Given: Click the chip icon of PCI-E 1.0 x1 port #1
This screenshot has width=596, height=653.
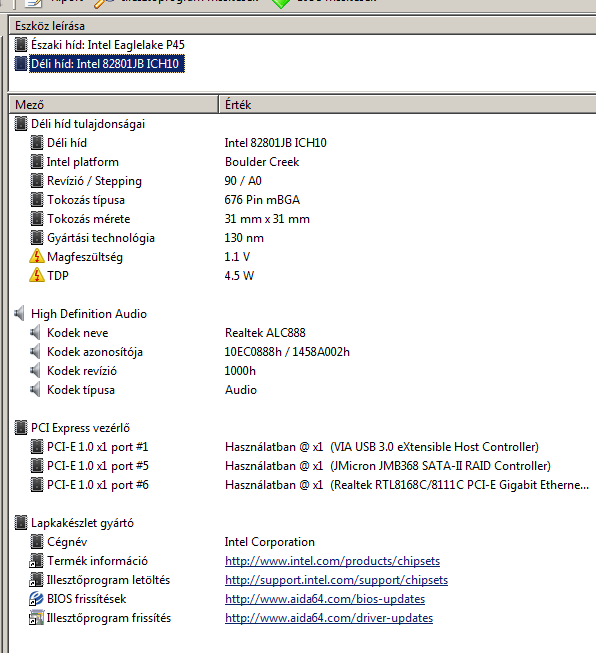Looking at the screenshot, I should [37, 447].
